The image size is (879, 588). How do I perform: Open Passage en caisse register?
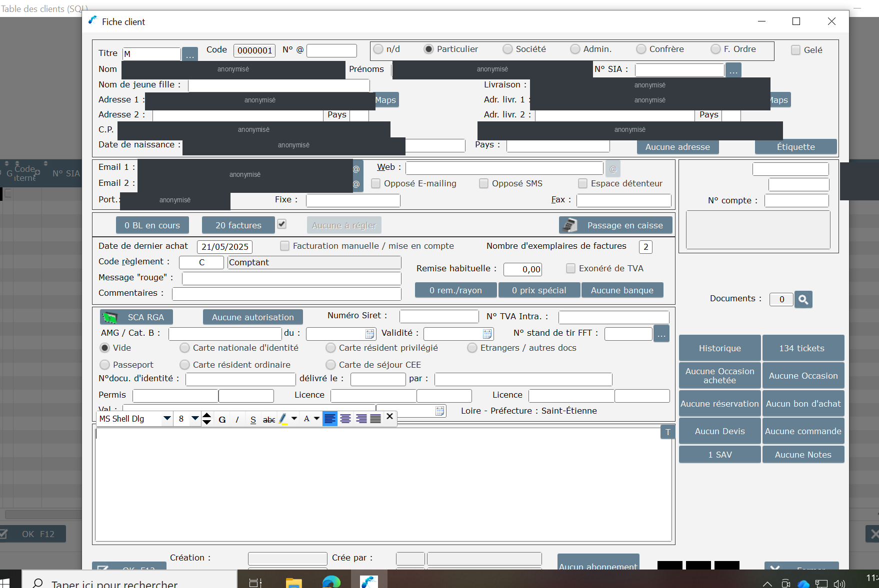click(615, 225)
